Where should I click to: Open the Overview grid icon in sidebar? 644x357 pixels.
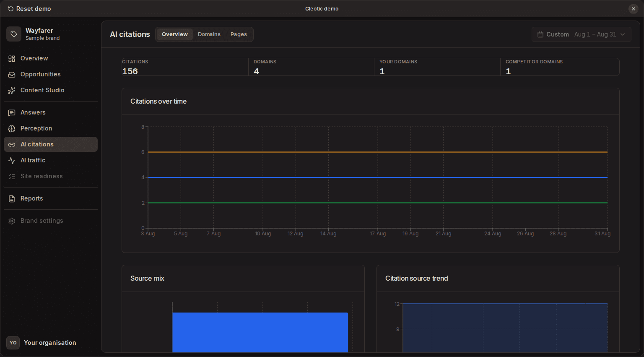12,59
